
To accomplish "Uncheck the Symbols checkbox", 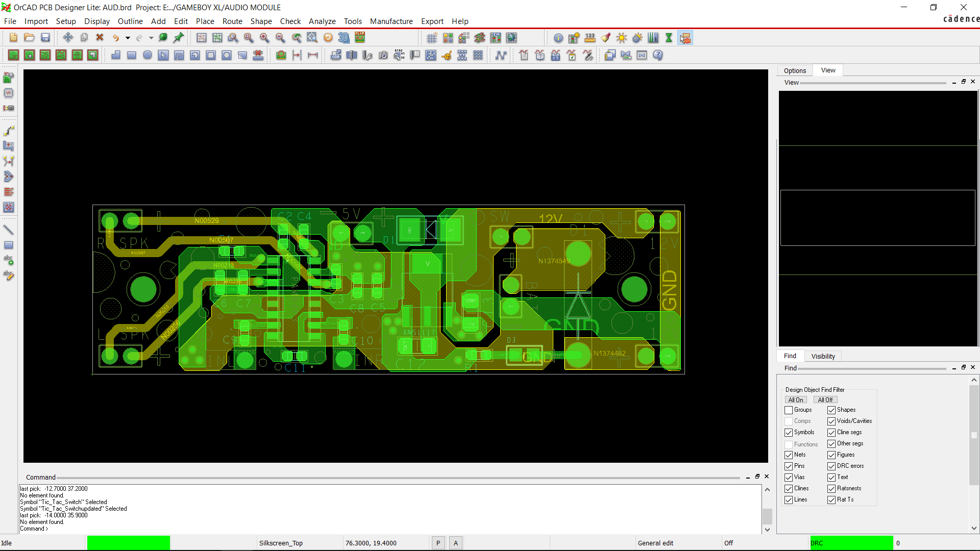I will click(789, 433).
